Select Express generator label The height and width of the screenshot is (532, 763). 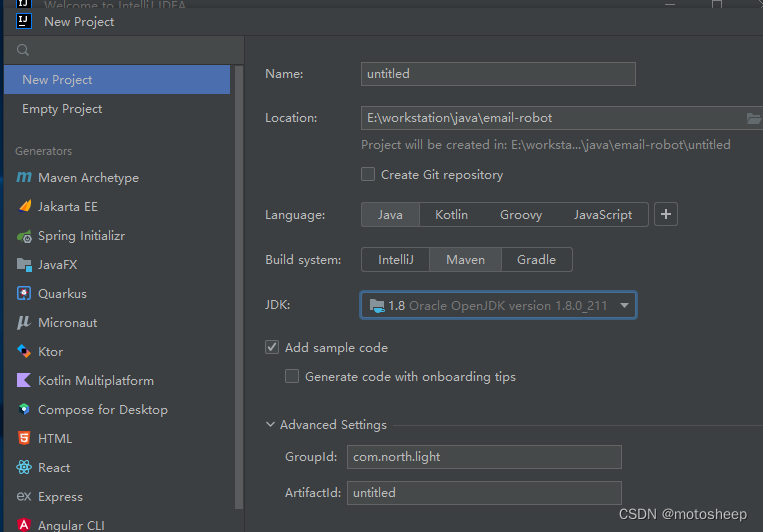click(x=60, y=496)
